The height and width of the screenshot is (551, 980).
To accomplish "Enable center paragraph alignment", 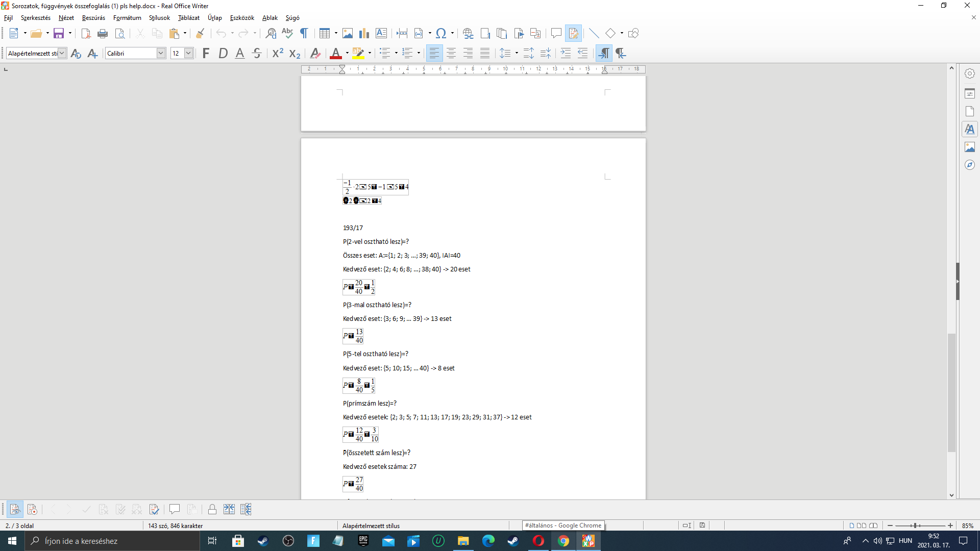I will coord(451,53).
